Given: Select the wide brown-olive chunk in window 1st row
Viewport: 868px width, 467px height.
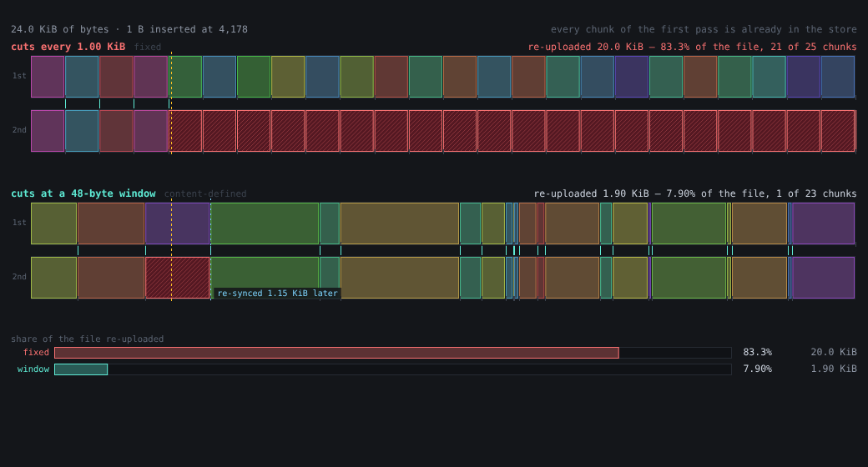Looking at the screenshot, I should pos(400,223).
